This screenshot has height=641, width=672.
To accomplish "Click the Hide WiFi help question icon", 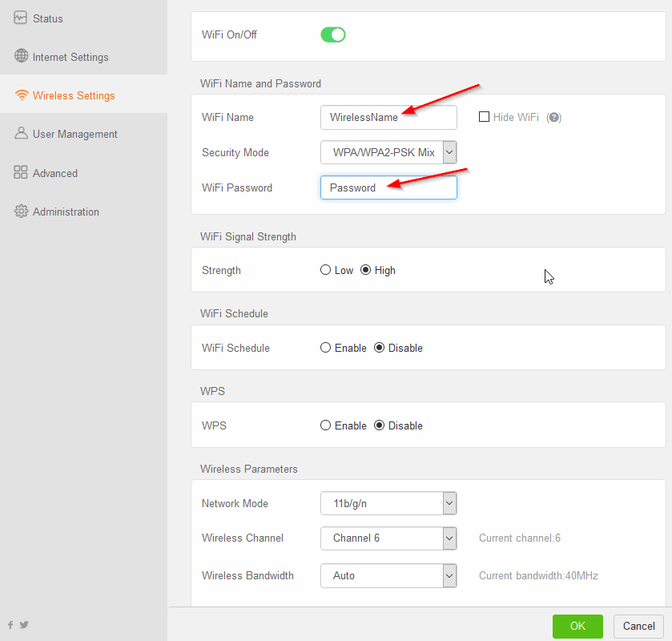I will [553, 117].
